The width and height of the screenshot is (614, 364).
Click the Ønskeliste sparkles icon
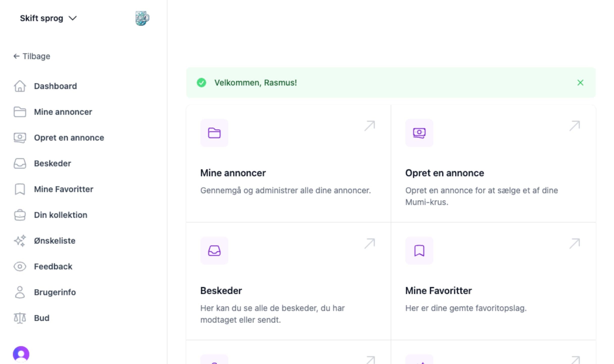(x=20, y=241)
